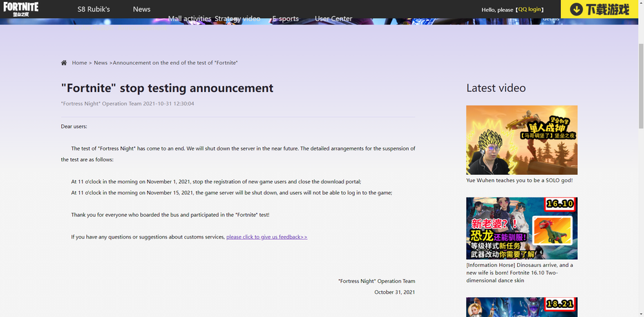This screenshot has height=317, width=644.
Task: Click Home in the breadcrumb trail
Action: [x=79, y=63]
